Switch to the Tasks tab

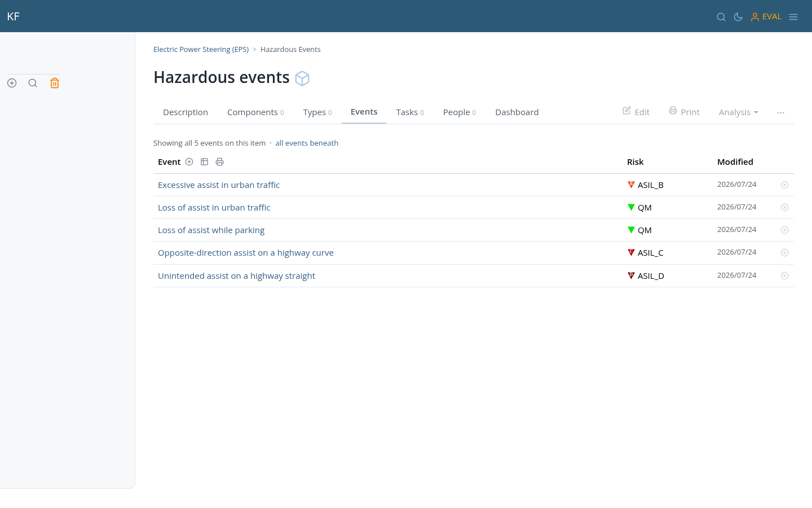(410, 112)
